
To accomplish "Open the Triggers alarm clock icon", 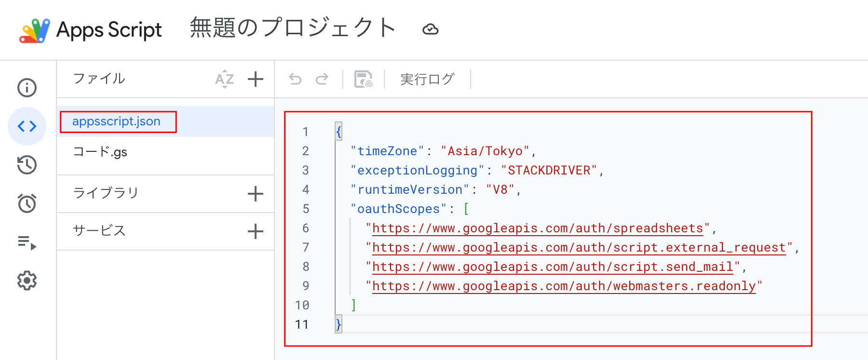I will pos(27,203).
